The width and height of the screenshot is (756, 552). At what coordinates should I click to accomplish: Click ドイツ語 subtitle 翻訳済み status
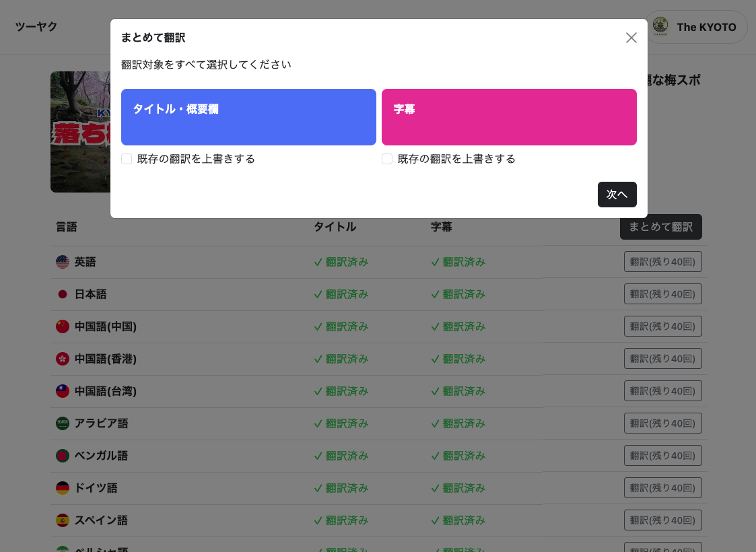tap(458, 488)
